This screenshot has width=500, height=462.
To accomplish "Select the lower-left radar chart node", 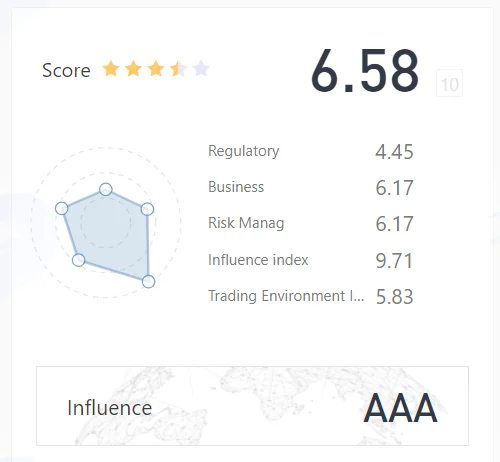I will click(x=78, y=260).
